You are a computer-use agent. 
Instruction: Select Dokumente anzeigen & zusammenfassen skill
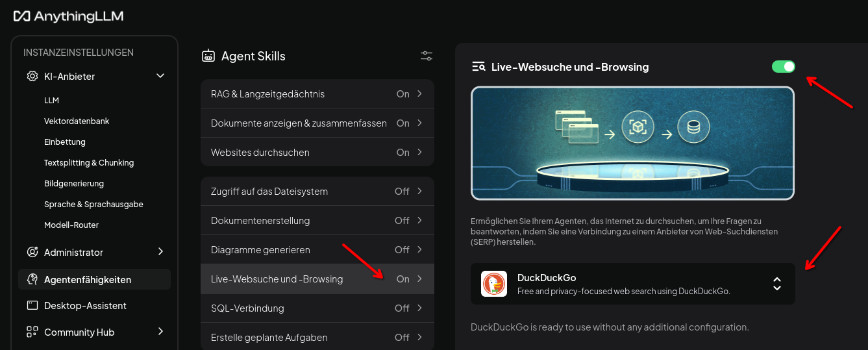coord(317,123)
